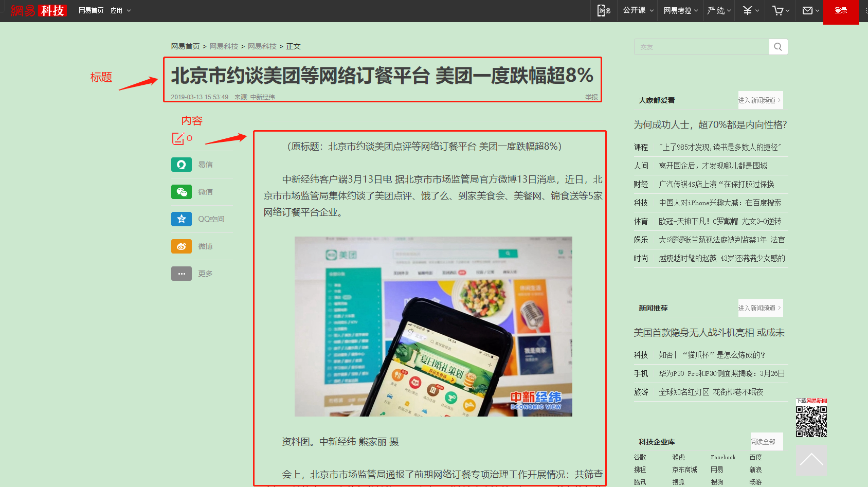This screenshot has width=868, height=487.
Task: Open article 欧冠-天神下凡 C罗戴帽
Action: coord(720,221)
